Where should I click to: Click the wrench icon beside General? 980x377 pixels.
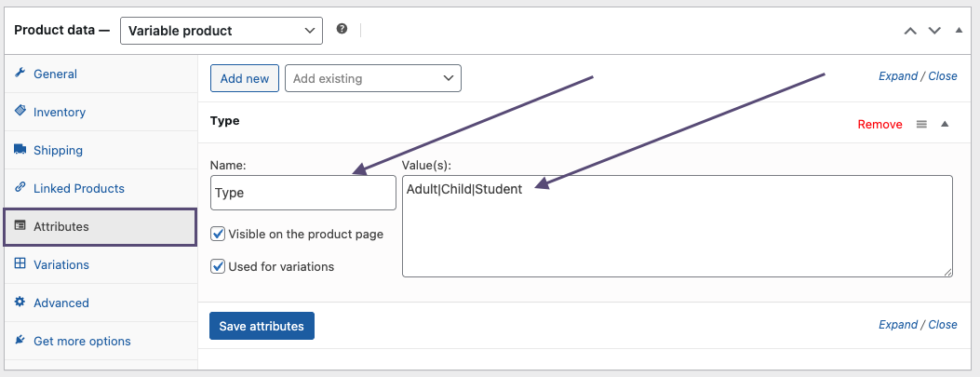pos(20,74)
